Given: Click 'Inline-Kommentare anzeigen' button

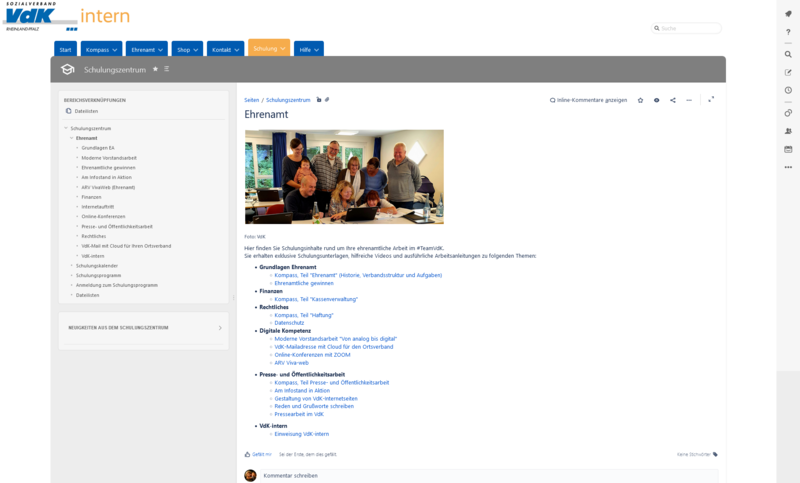Looking at the screenshot, I should click(x=589, y=100).
